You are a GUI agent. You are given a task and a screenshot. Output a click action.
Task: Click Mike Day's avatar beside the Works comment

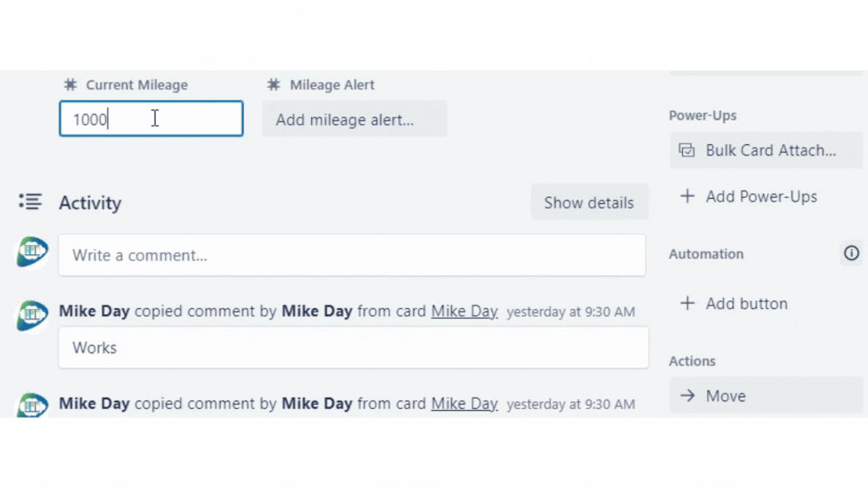(32, 315)
